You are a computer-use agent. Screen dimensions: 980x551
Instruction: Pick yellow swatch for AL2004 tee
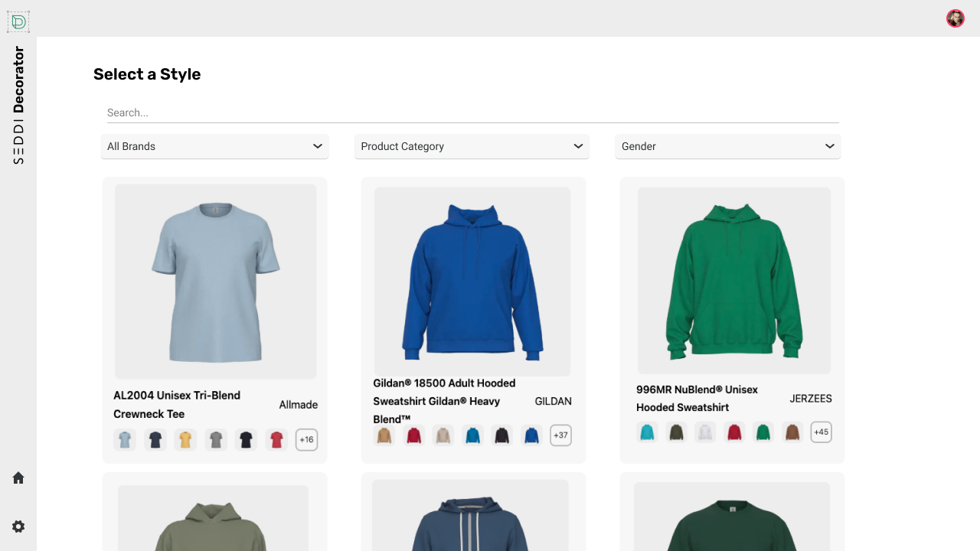point(185,440)
